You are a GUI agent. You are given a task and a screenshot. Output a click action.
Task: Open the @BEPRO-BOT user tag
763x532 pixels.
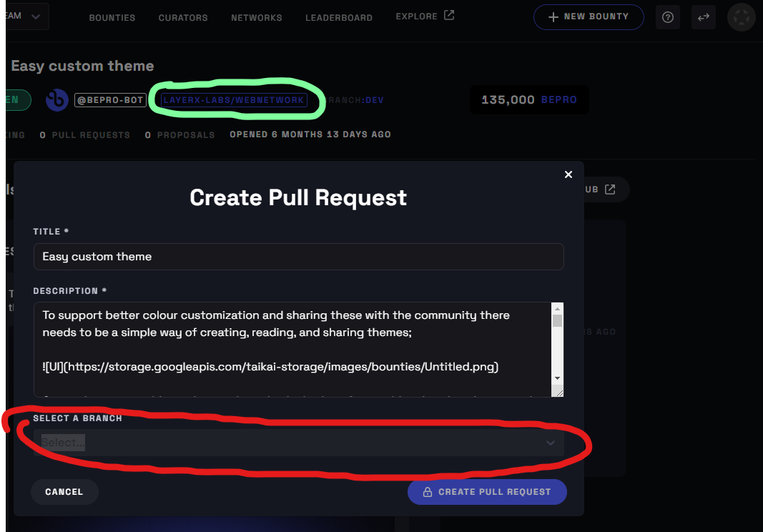[x=110, y=100]
